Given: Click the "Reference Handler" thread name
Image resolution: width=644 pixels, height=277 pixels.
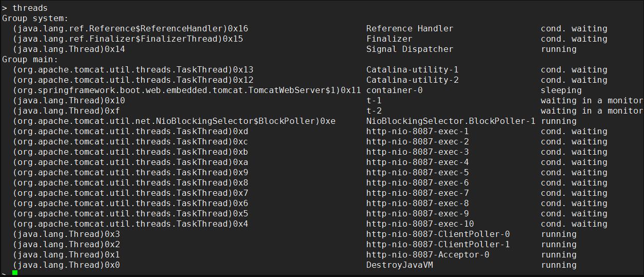Looking at the screenshot, I should 409,28.
